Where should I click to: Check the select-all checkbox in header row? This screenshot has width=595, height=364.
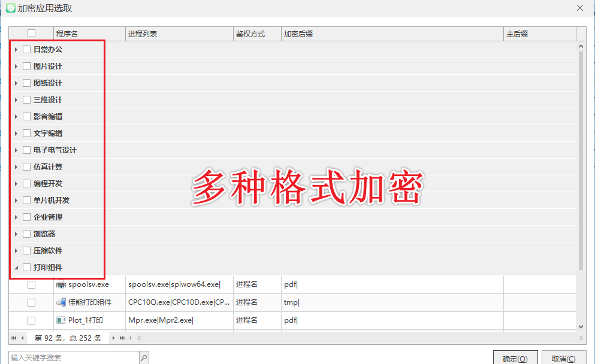tap(32, 33)
